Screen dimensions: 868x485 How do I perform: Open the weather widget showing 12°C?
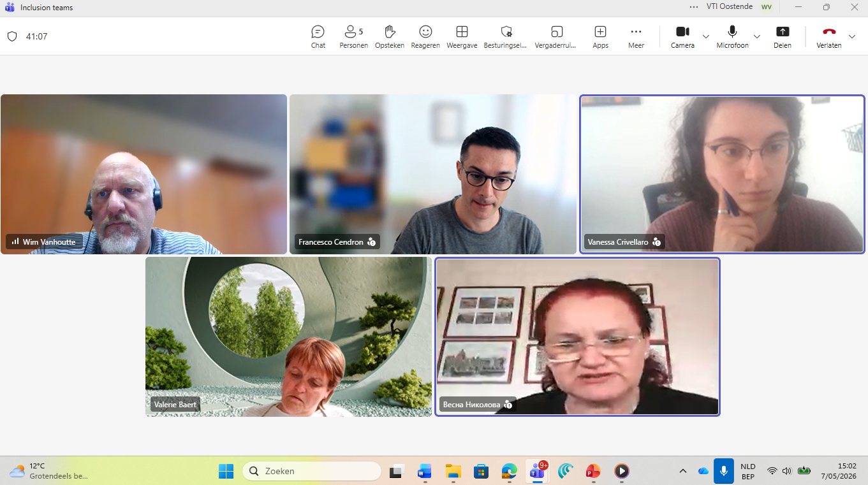click(48, 471)
